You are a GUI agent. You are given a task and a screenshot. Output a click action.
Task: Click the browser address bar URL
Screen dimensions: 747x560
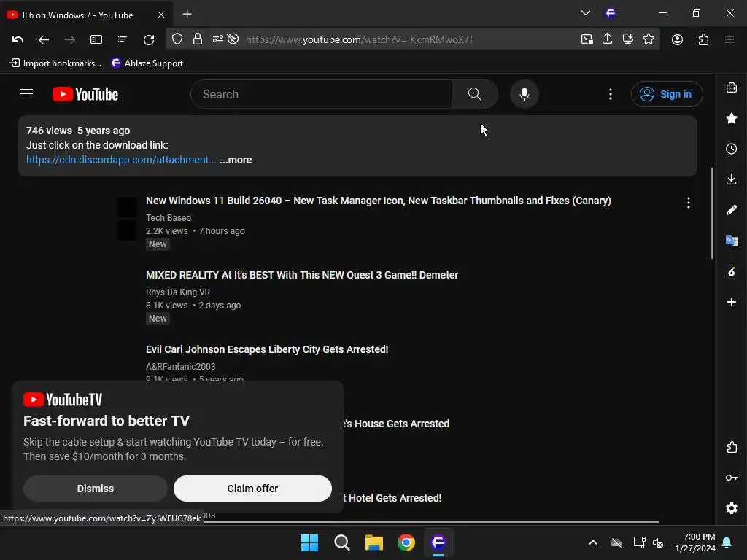(359, 39)
